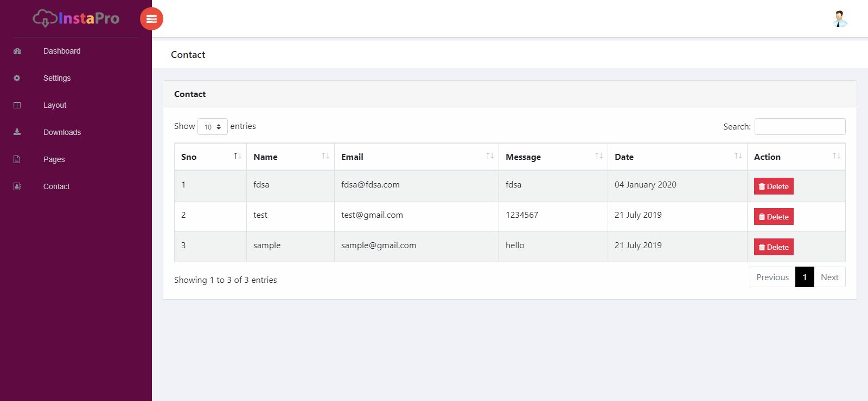The image size is (868, 401).
Task: Select page 1 in pagination
Action: tap(805, 277)
